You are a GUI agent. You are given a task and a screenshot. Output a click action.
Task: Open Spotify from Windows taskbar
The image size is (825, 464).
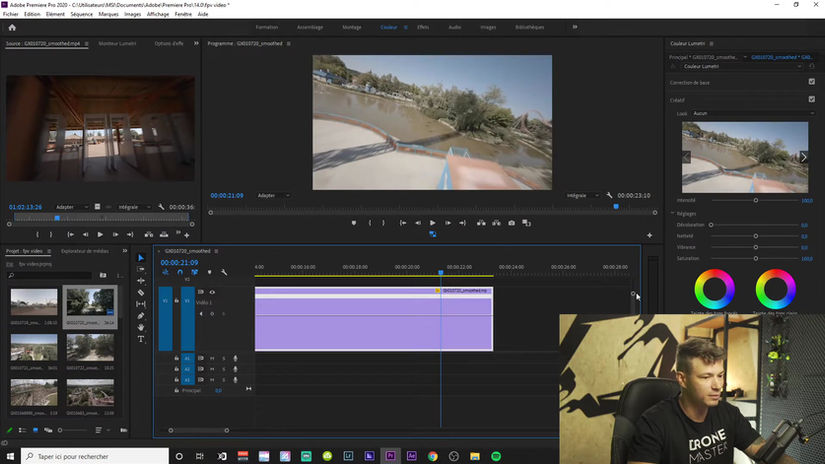[x=496, y=456]
